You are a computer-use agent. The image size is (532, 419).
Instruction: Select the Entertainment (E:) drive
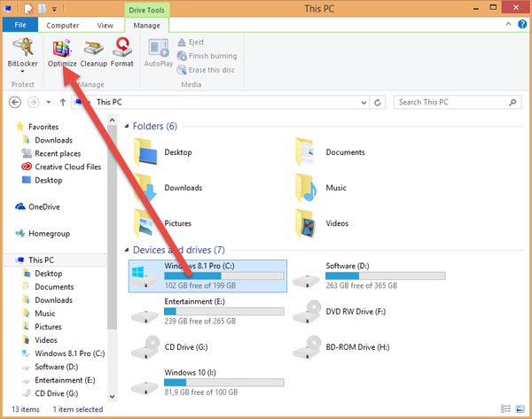point(207,312)
